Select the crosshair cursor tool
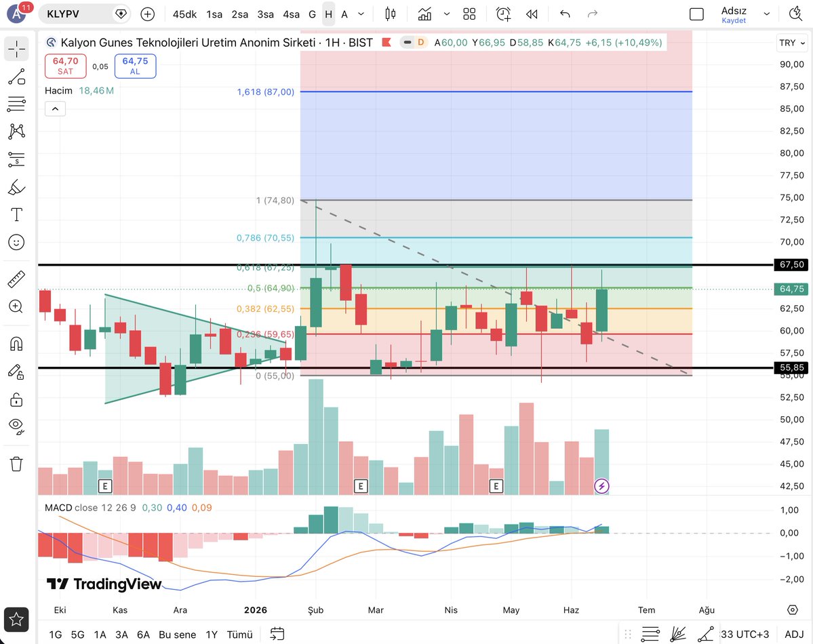Viewport: 813px width, 644px height. [16, 49]
